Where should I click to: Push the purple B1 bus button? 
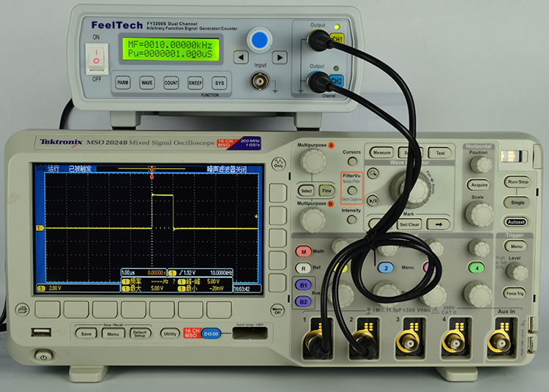[x=303, y=285]
